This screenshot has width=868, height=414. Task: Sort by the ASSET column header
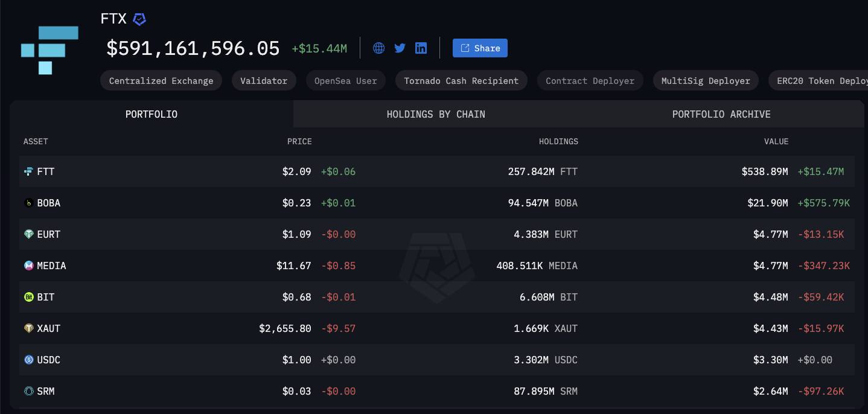36,141
